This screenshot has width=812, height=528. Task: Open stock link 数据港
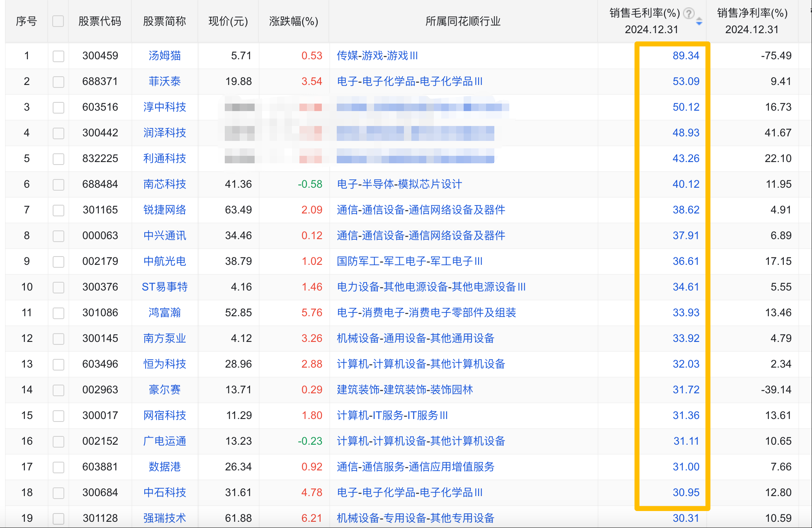(165, 467)
